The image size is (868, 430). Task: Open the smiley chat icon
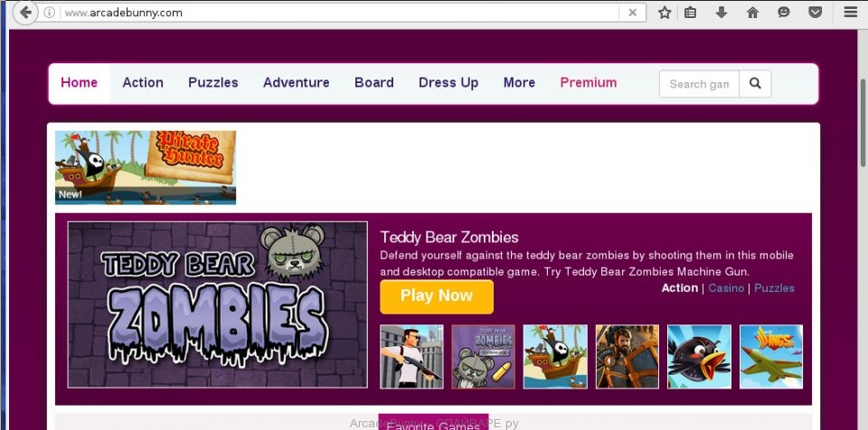coord(783,12)
